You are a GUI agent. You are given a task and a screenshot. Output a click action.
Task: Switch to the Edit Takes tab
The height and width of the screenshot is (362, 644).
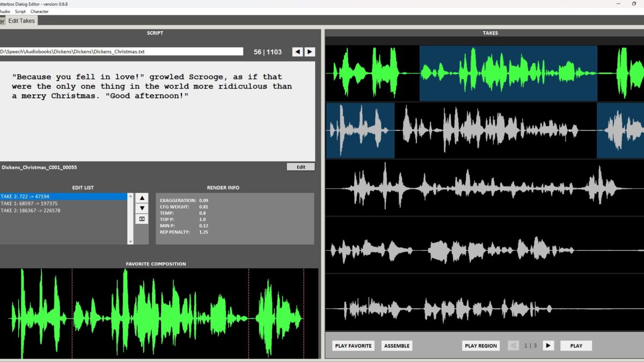coord(21,21)
